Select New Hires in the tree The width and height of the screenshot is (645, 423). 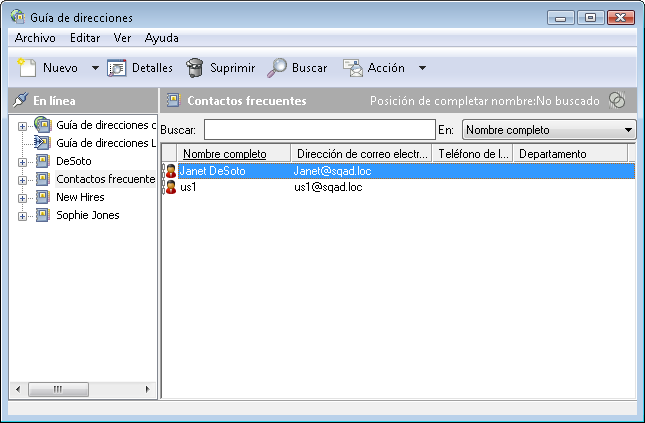(80, 197)
